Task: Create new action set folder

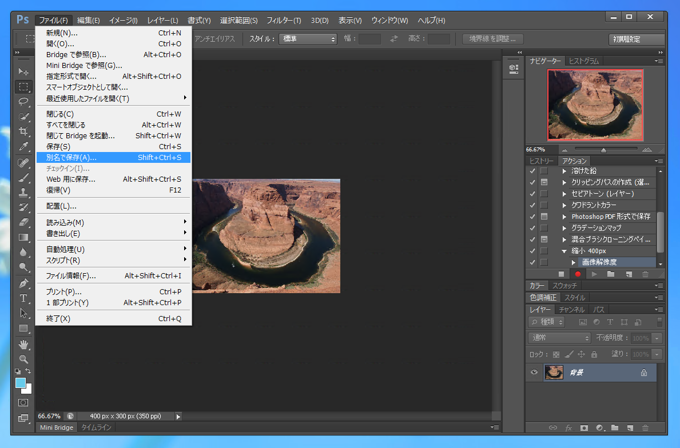Action: [x=611, y=274]
